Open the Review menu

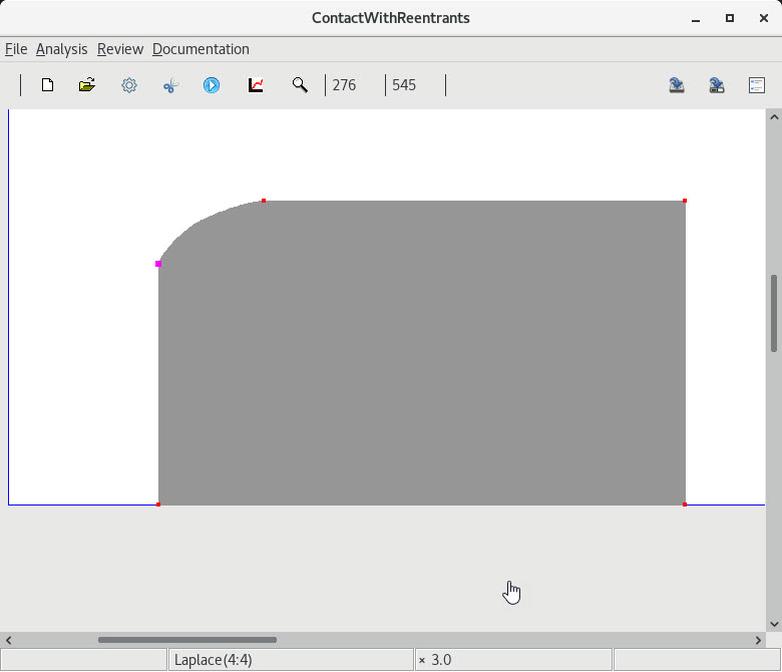tap(120, 49)
